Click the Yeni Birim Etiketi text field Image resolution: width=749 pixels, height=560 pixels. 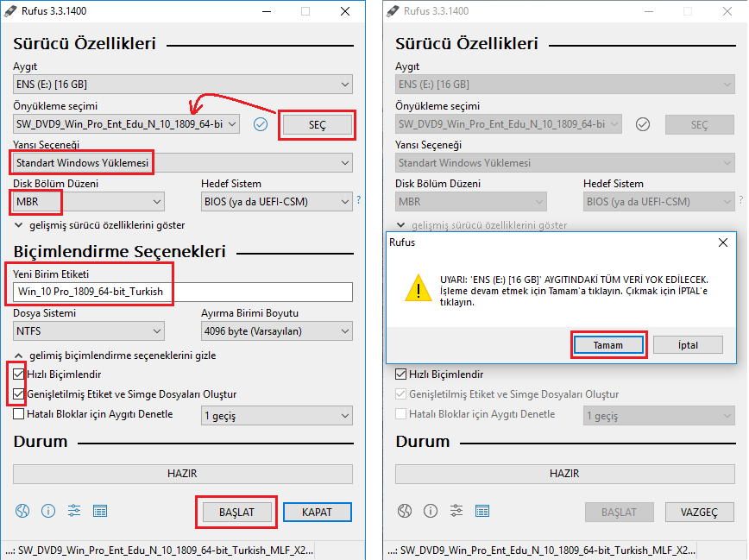183,292
